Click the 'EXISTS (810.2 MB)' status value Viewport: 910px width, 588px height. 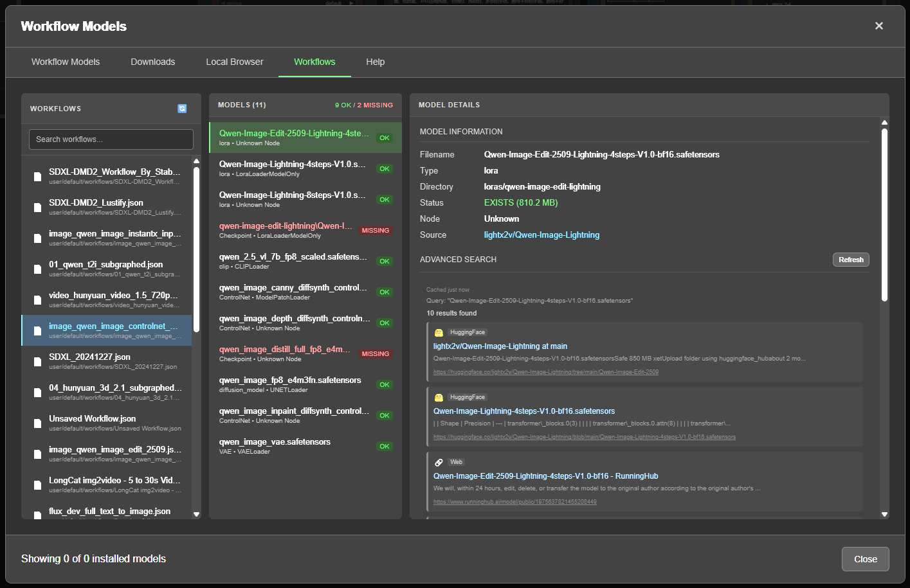521,203
